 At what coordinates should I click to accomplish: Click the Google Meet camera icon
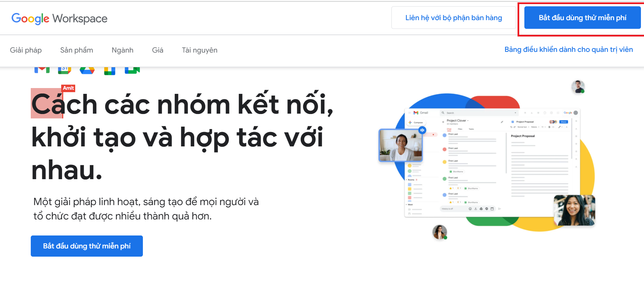pyautogui.click(x=132, y=70)
